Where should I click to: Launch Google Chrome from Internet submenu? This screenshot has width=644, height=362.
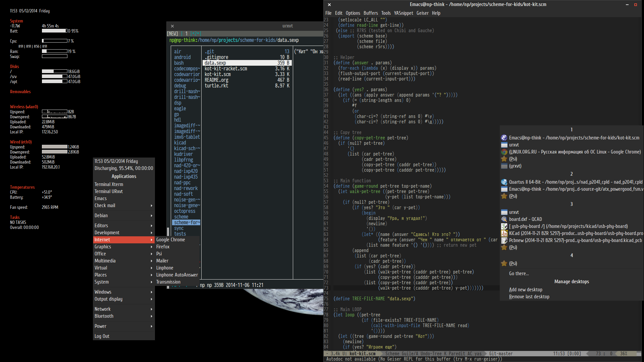177,240
